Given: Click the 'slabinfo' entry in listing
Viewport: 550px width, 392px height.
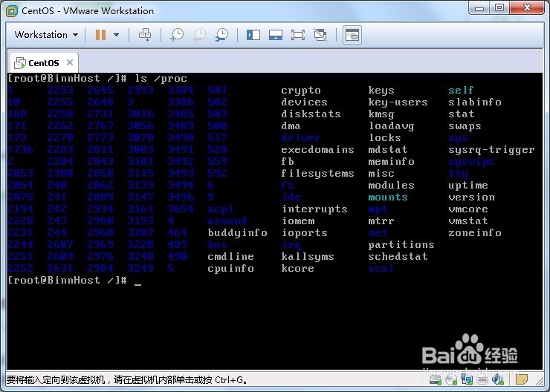Looking at the screenshot, I should (x=475, y=102).
